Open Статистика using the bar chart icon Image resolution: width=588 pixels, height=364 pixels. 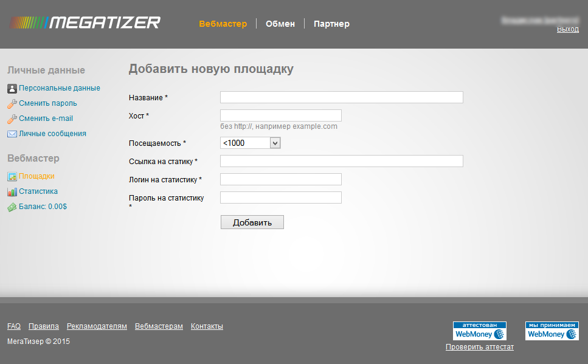click(x=12, y=191)
